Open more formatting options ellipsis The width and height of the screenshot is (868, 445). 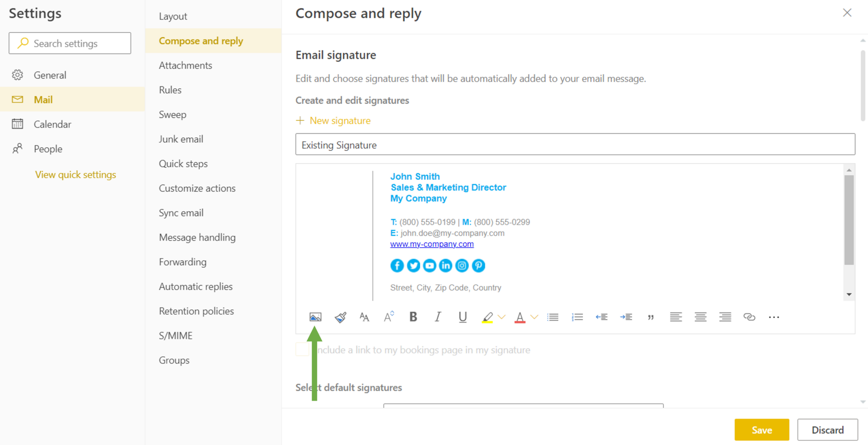[x=774, y=317]
